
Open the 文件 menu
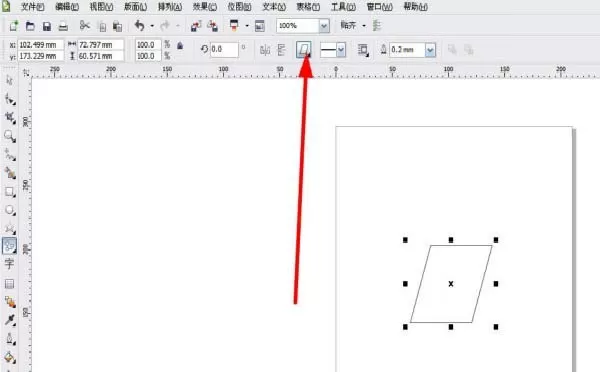click(x=32, y=7)
